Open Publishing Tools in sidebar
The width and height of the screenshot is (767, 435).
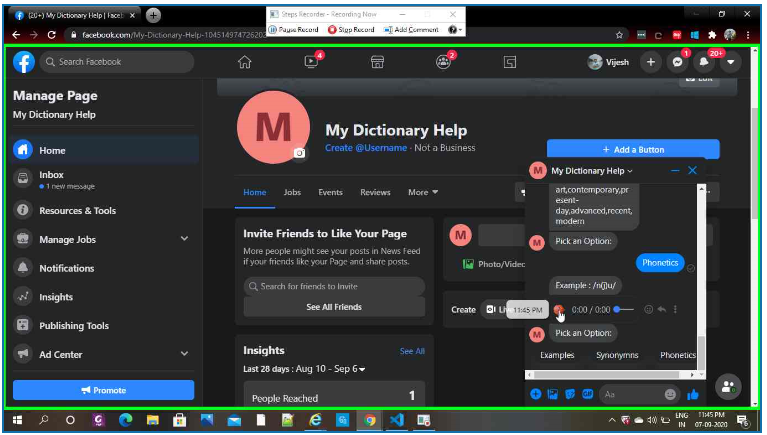104,325
